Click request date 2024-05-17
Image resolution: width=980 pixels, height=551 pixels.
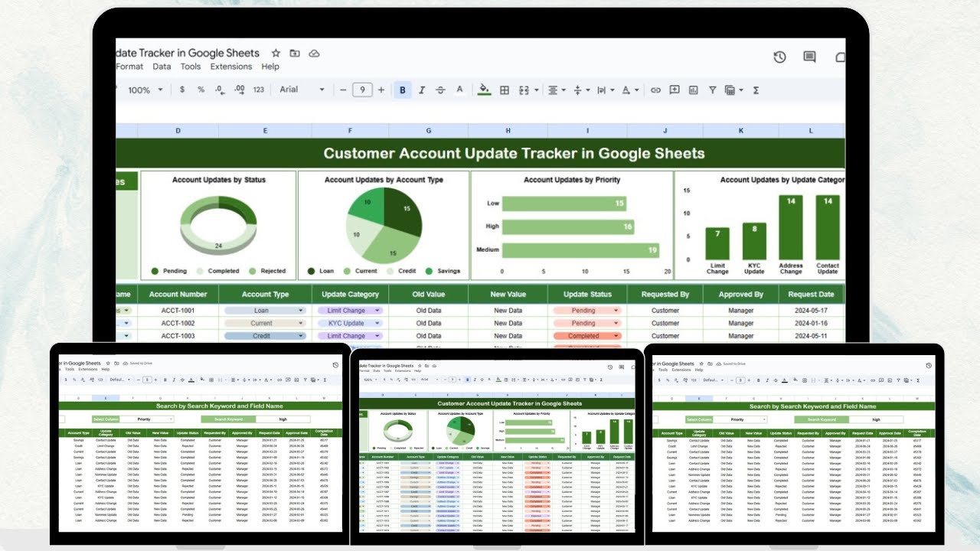[811, 311]
